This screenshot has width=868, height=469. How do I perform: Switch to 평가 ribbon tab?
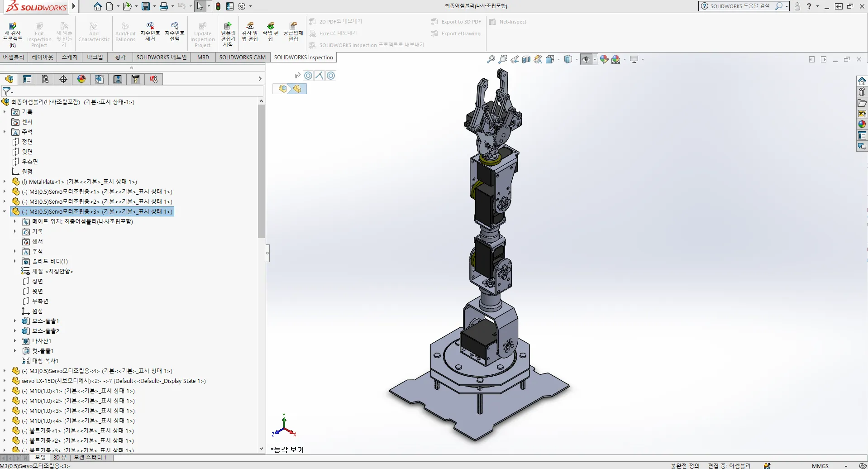click(120, 57)
